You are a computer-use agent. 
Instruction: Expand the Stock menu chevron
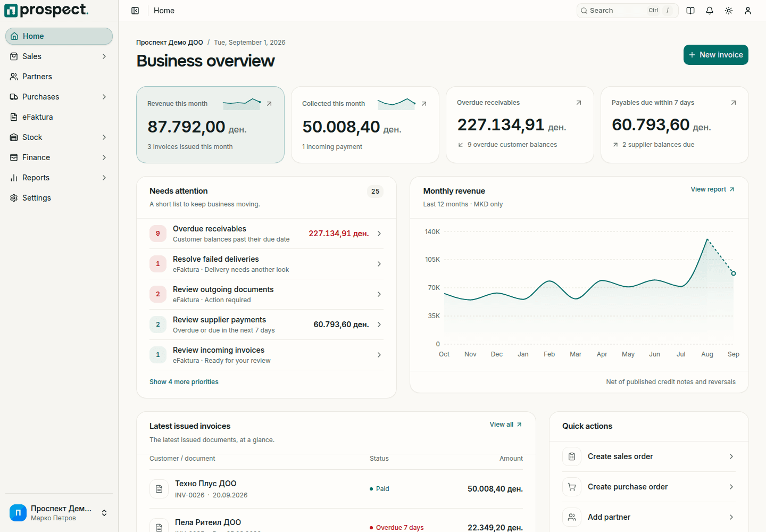pos(104,137)
